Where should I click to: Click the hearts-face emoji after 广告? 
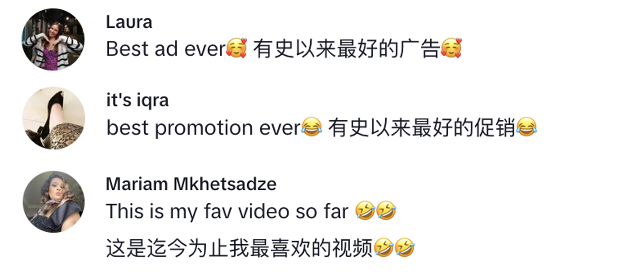(x=451, y=48)
